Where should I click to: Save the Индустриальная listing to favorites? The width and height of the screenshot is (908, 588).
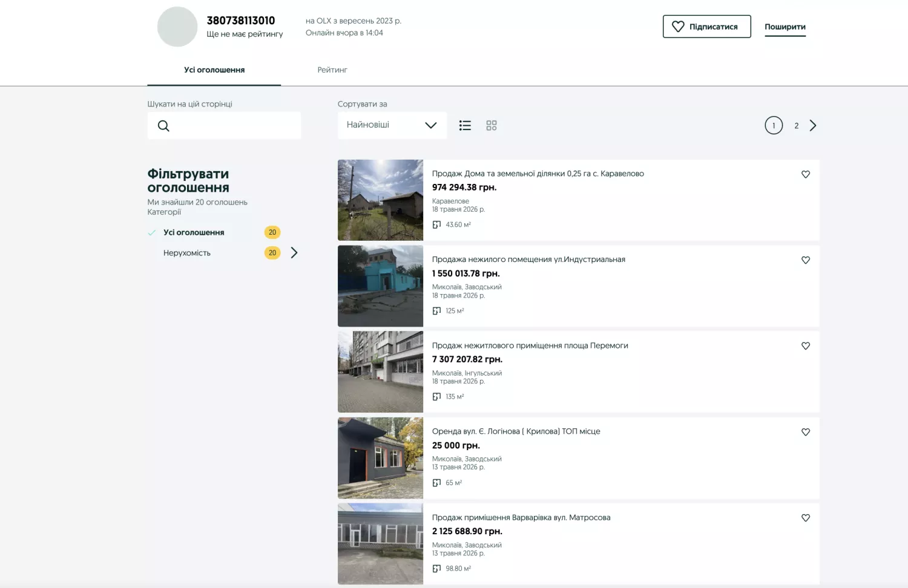click(x=806, y=260)
